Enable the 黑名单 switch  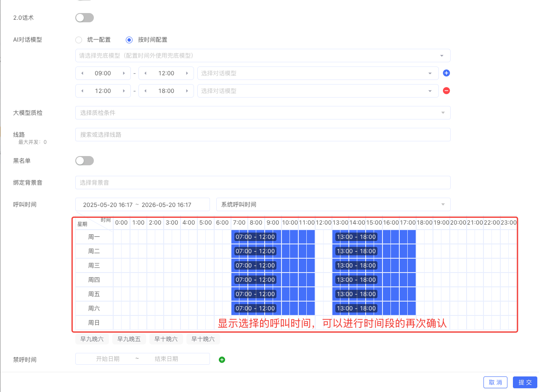[85, 161]
